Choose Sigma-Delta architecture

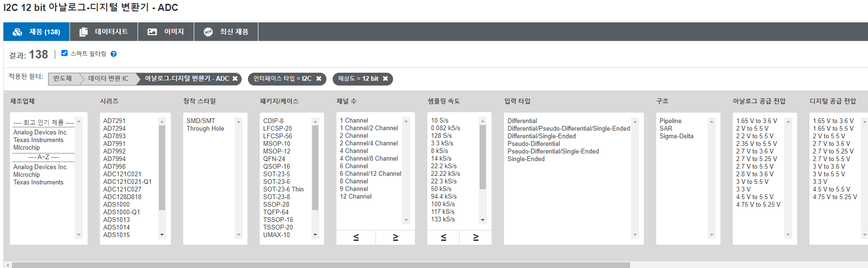(x=676, y=136)
